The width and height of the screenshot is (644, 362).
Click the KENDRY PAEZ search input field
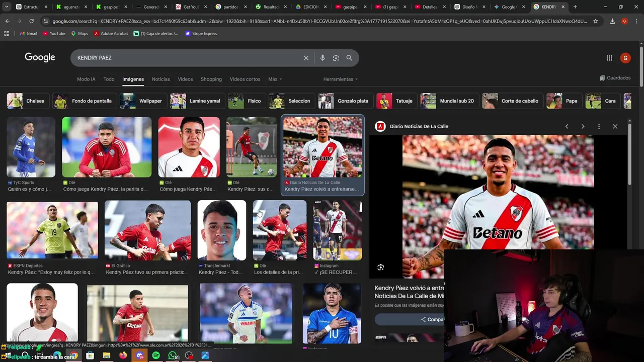pyautogui.click(x=186, y=58)
